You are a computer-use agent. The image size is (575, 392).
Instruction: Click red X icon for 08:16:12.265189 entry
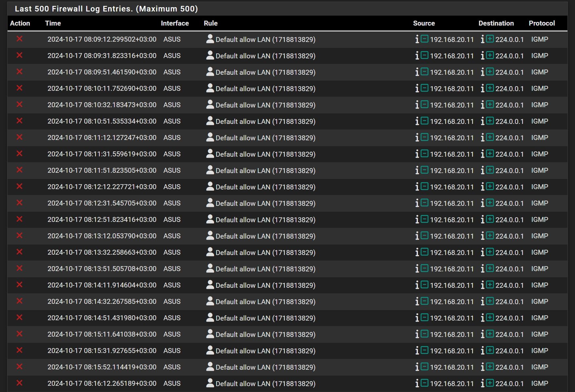pos(20,383)
